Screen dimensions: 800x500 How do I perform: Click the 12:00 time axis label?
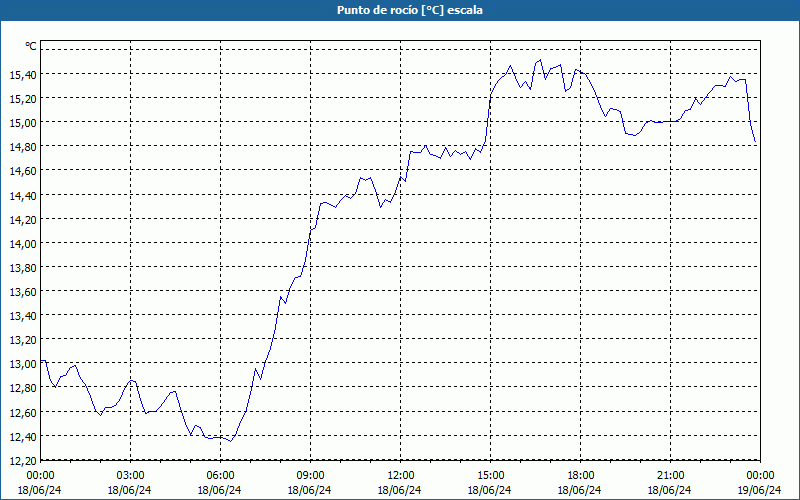point(401,476)
